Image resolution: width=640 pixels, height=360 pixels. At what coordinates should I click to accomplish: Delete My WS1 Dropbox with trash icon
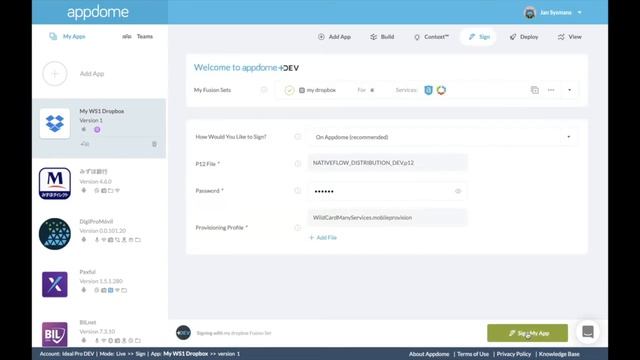point(154,144)
